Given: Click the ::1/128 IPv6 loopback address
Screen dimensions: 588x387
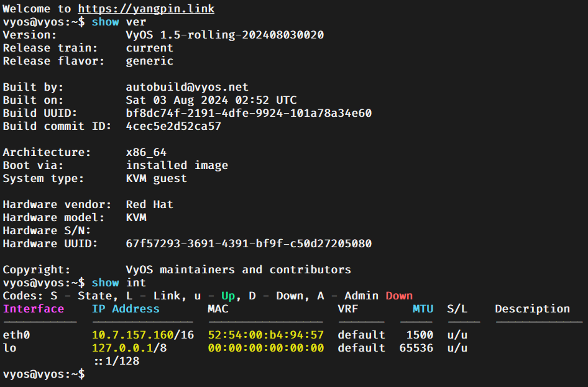Looking at the screenshot, I should click(117, 361).
